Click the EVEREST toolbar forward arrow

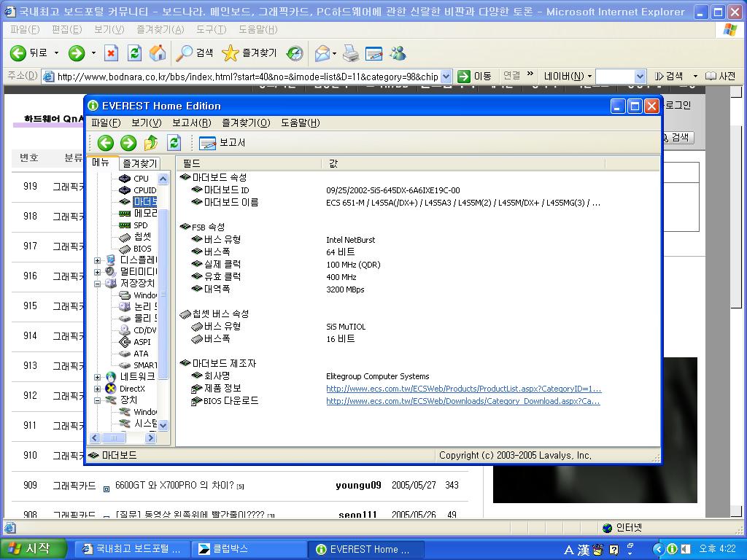click(x=128, y=143)
